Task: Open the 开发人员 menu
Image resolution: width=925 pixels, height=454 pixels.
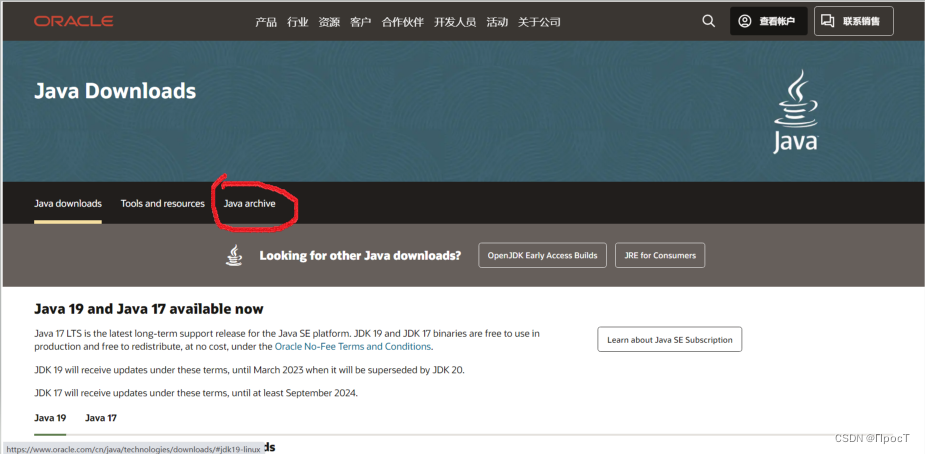Action: pos(455,22)
